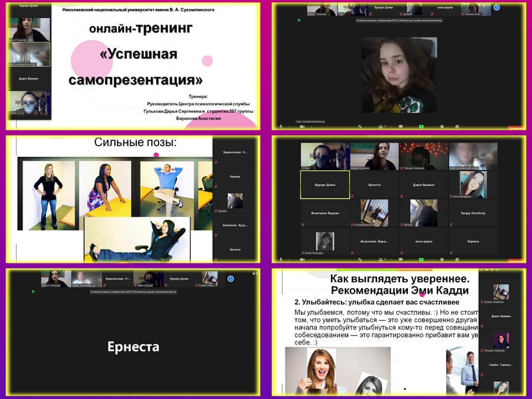Click the Успешная самопрезентация title text
This screenshot has width=532, height=399.
click(x=136, y=67)
